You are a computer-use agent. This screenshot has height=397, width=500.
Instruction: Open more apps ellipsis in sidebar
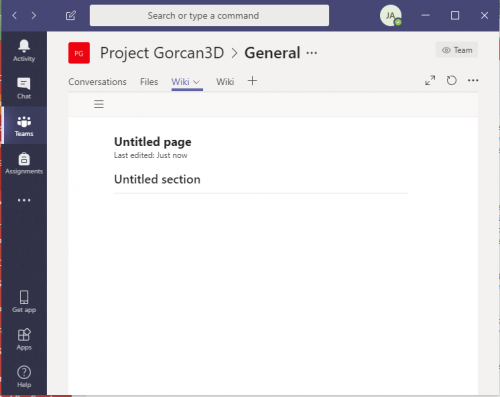click(24, 200)
